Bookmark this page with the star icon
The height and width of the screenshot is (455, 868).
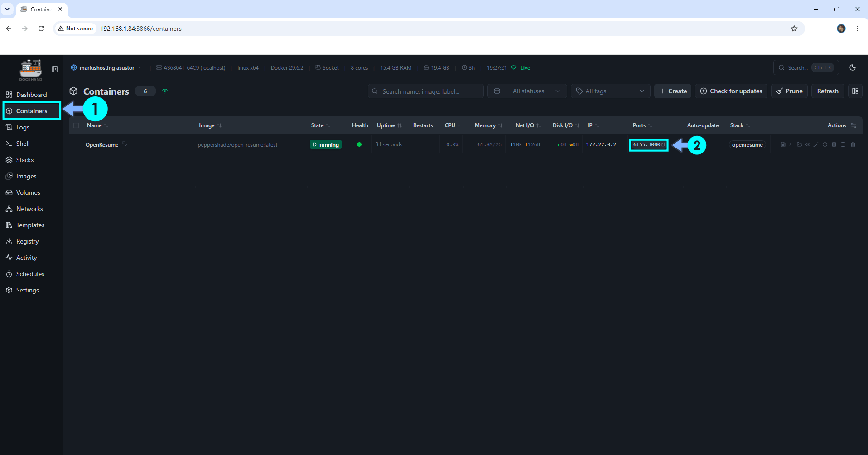pyautogui.click(x=794, y=29)
